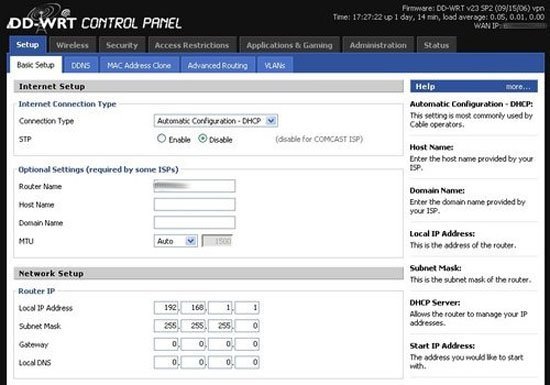This screenshot has height=385, width=550.
Task: Select the DDNS sub-tab
Action: coord(81,65)
